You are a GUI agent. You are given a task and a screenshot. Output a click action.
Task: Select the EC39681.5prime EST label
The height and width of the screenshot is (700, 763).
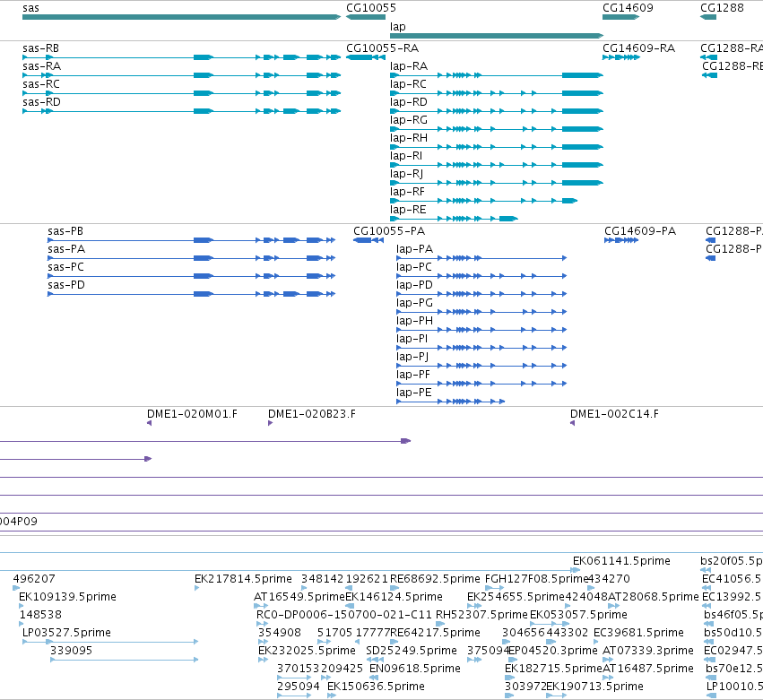639,633
